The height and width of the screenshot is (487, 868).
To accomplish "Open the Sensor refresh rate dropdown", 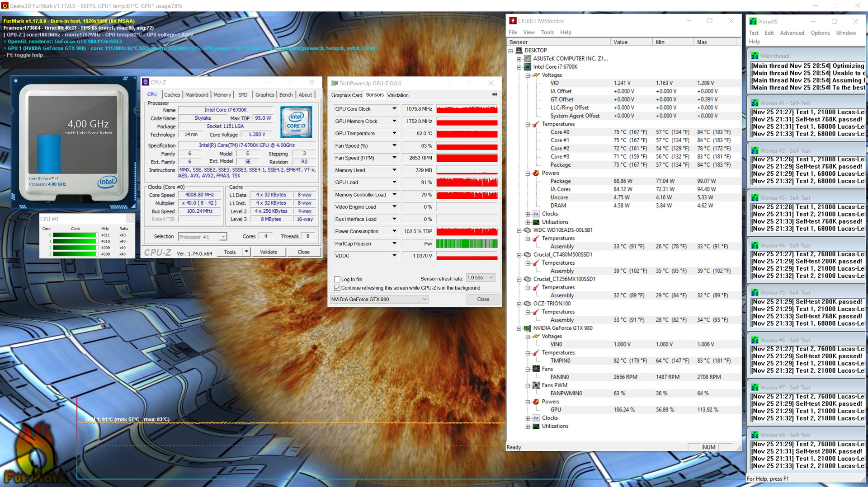I will pyautogui.click(x=481, y=278).
